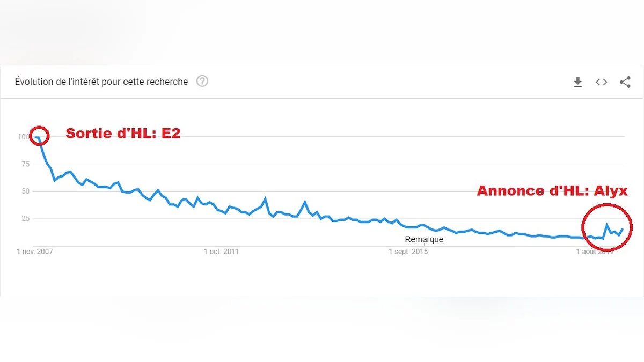644x362 pixels.
Task: Select the "Sortie d'HL: E2" annotation
Action: [x=123, y=134]
